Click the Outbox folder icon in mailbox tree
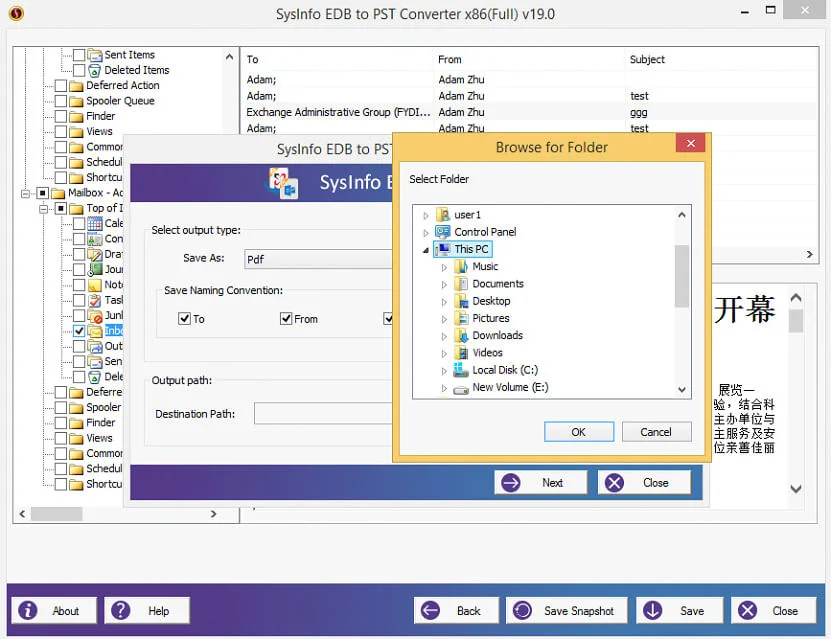This screenshot has height=639, width=831. [x=95, y=347]
